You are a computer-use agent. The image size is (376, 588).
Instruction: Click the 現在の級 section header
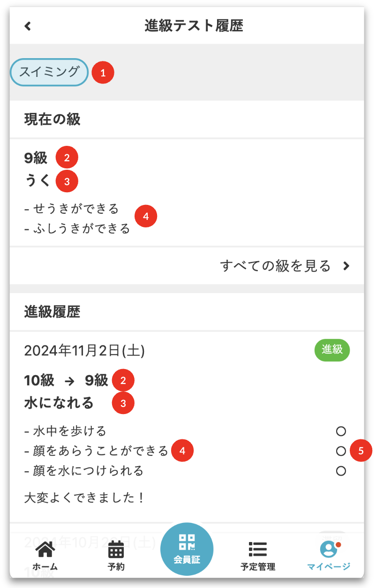click(x=53, y=120)
